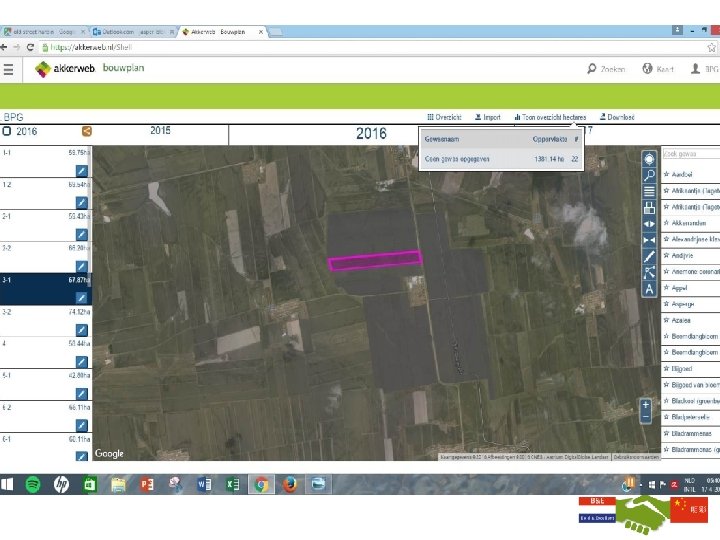Reload the page in the browser
Viewport: 720px width, 540px height.
(x=30, y=47)
